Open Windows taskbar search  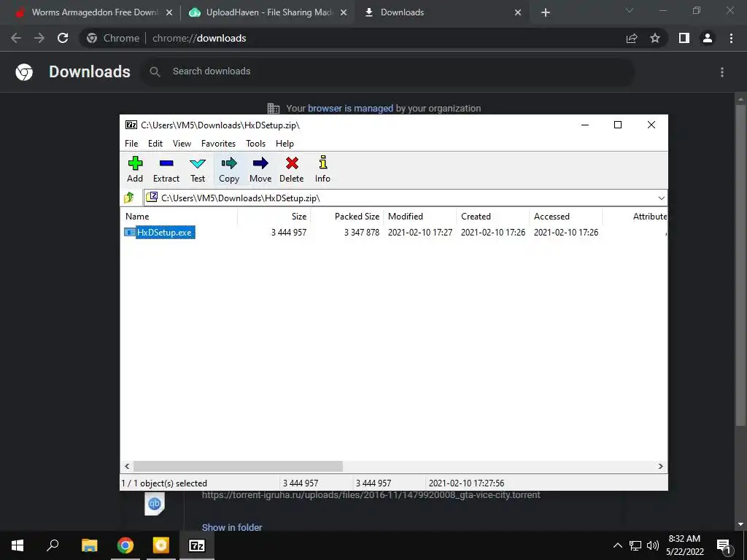point(53,545)
